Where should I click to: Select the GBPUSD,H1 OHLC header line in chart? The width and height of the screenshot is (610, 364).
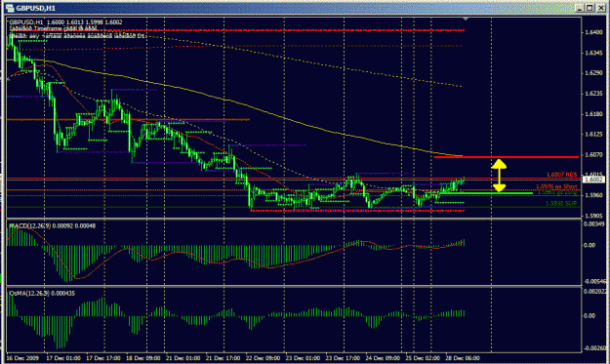click(x=65, y=22)
